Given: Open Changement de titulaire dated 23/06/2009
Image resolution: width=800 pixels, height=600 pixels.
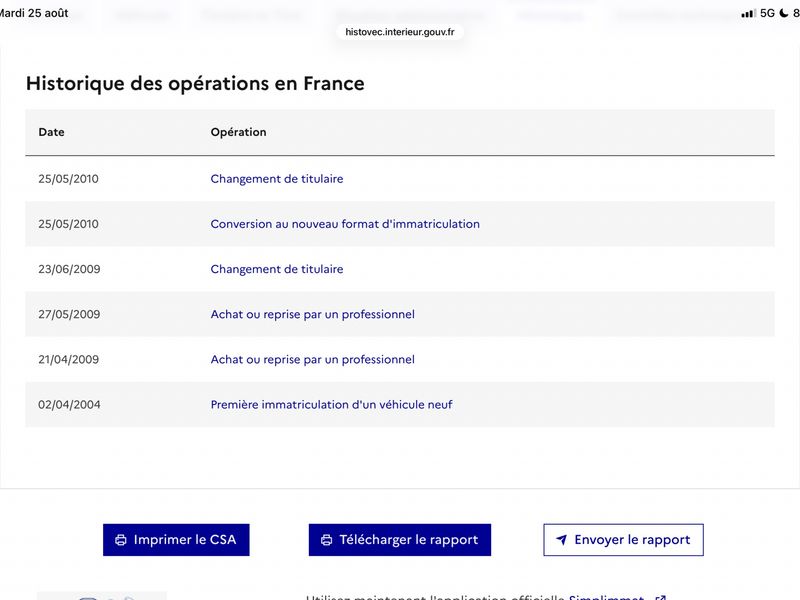Looking at the screenshot, I should pos(277,269).
